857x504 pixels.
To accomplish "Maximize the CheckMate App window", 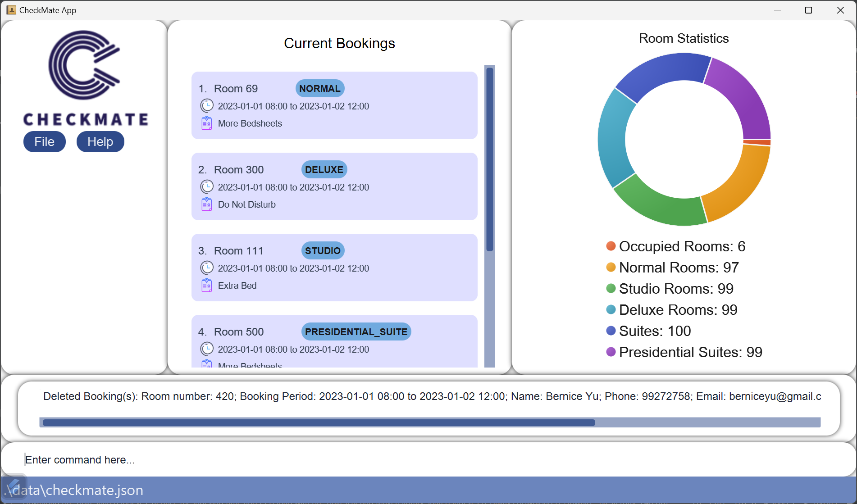I will [809, 10].
